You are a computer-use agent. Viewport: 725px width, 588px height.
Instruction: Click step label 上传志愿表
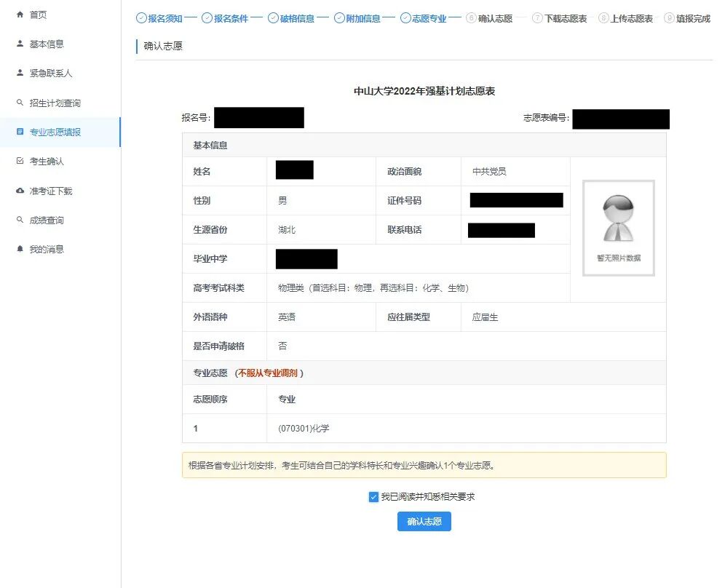632,18
